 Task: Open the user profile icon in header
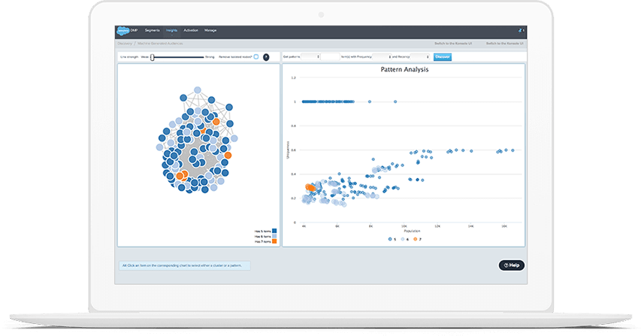pyautogui.click(x=520, y=31)
